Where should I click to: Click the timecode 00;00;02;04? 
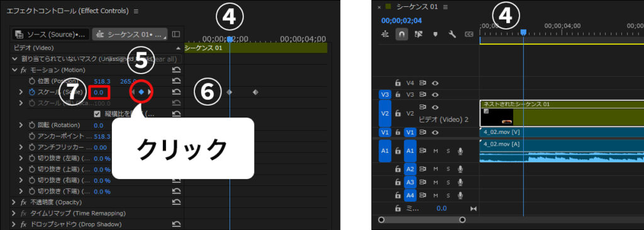pyautogui.click(x=401, y=21)
